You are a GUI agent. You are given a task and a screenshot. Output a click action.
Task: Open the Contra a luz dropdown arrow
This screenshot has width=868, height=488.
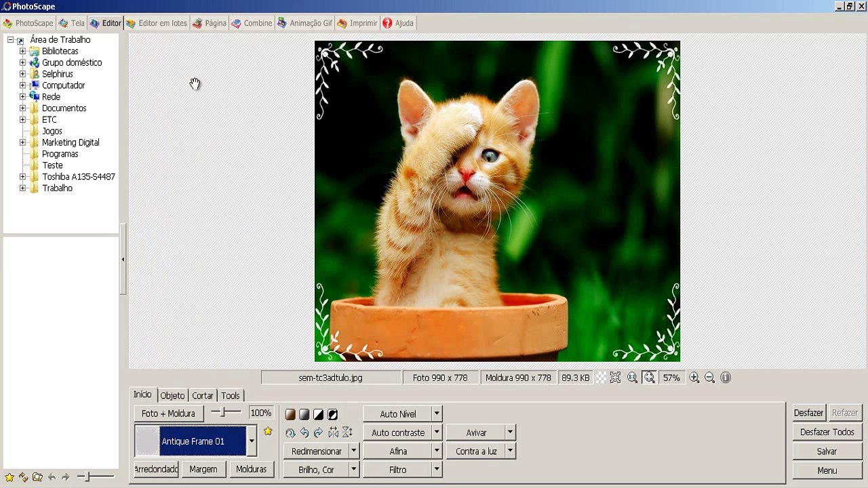coord(510,451)
